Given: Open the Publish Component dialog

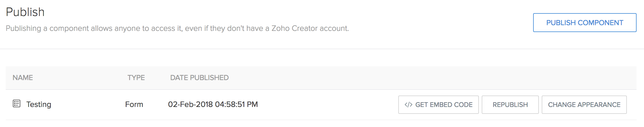Looking at the screenshot, I should coord(585,23).
